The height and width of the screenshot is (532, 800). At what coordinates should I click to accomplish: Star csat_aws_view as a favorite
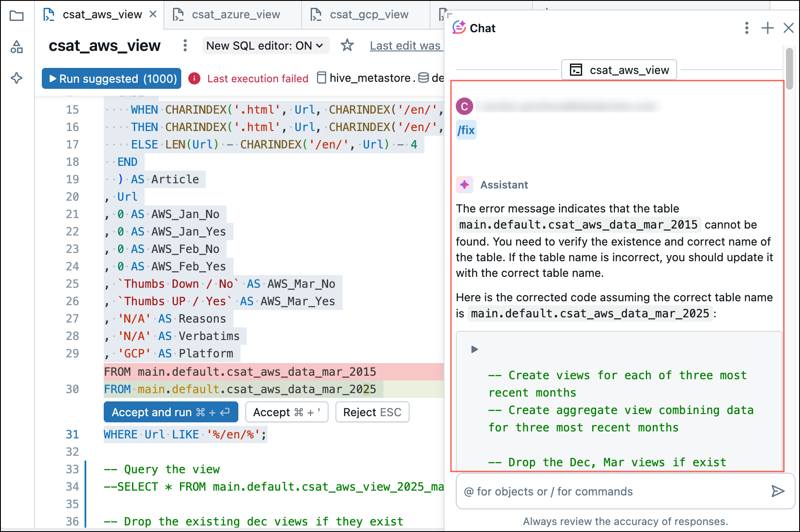coord(347,45)
